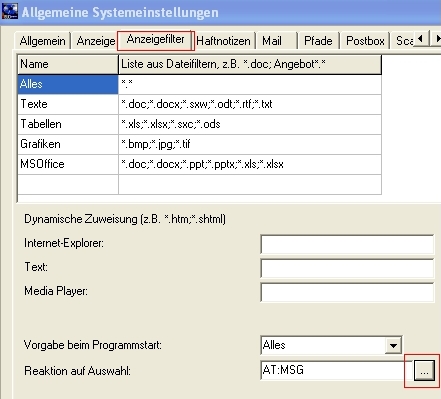Open the Haftnotizen tab
441x399 pixels.
(x=223, y=41)
